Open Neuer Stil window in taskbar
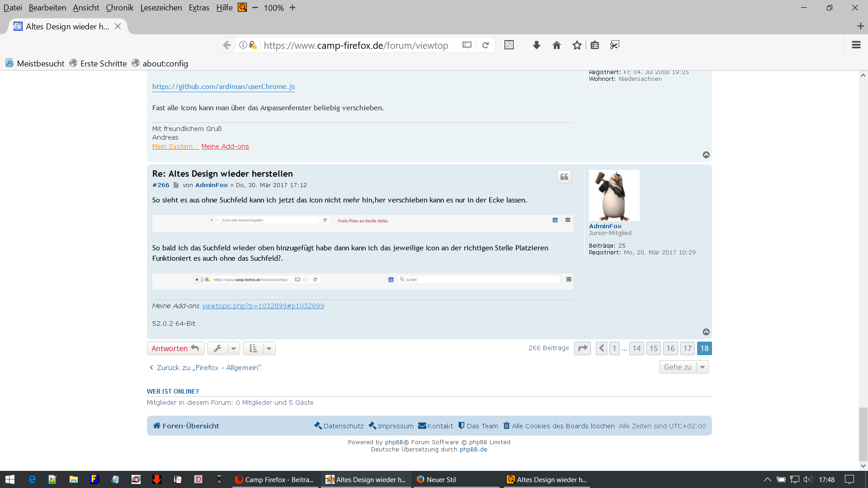Image resolution: width=868 pixels, height=488 pixels. click(x=441, y=479)
